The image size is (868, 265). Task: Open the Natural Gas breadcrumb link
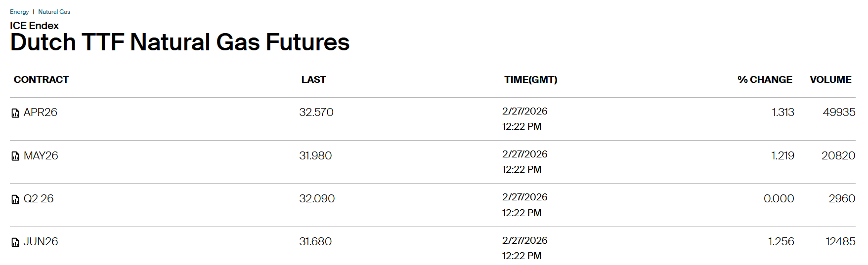pos(54,12)
